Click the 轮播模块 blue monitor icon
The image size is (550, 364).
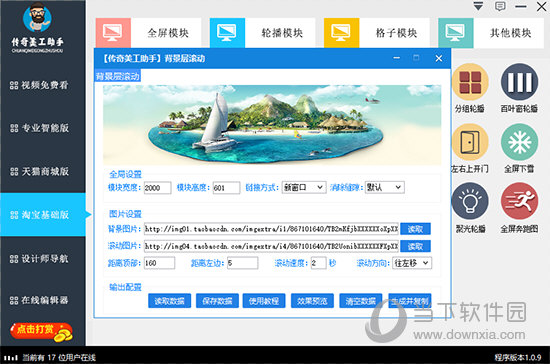[x=227, y=33]
